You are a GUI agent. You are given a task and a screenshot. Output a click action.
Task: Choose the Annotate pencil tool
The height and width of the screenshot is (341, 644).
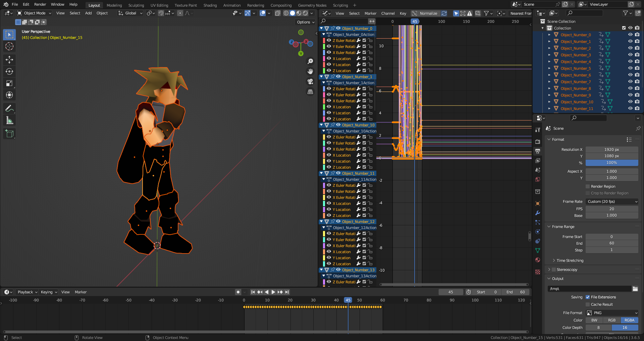click(9, 108)
